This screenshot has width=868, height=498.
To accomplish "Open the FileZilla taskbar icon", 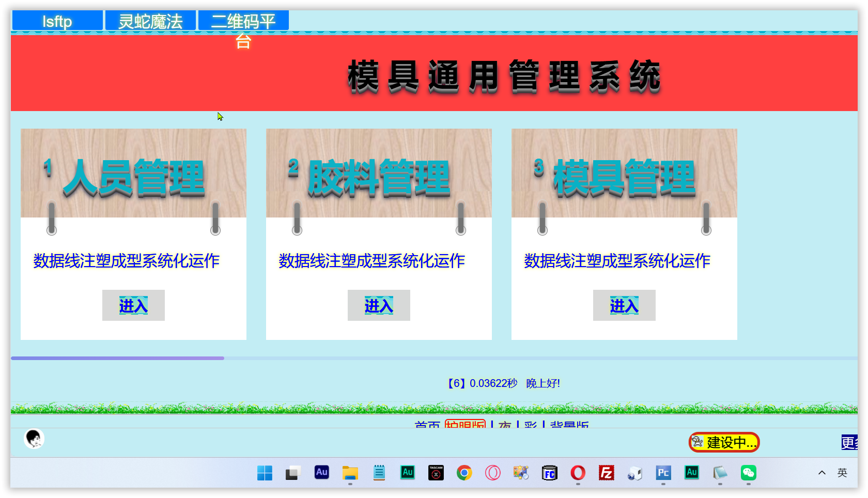I will click(x=606, y=473).
